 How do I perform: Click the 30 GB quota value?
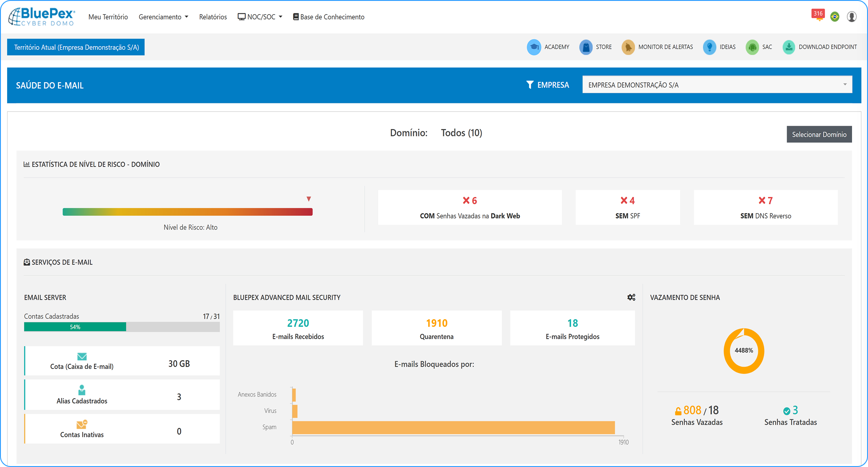coord(179,364)
